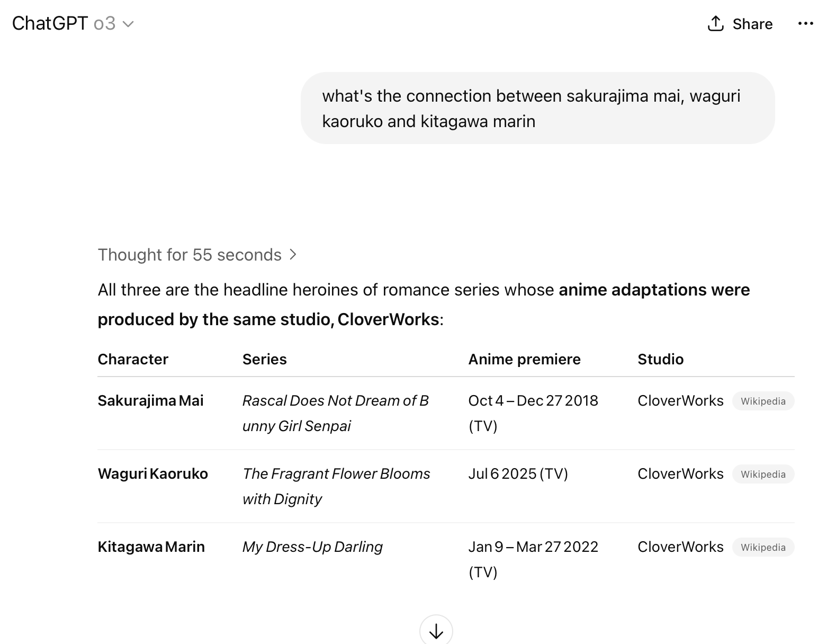The width and height of the screenshot is (827, 644).
Task: Click the Jan 9 – Mar 27 2022 premiere date
Action: pyautogui.click(x=533, y=559)
